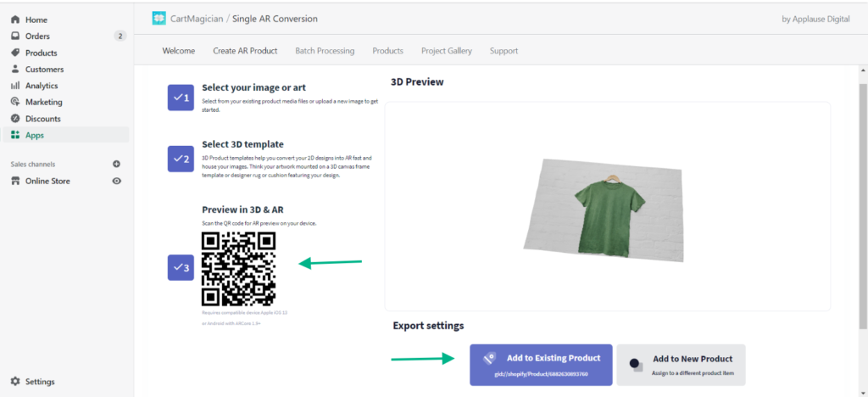The image size is (868, 397).
Task: Click the circle icon on Add to New Product
Action: [x=637, y=364]
